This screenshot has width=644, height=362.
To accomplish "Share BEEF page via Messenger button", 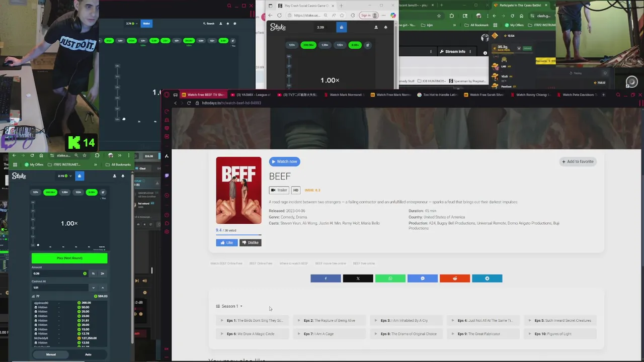I will click(423, 279).
